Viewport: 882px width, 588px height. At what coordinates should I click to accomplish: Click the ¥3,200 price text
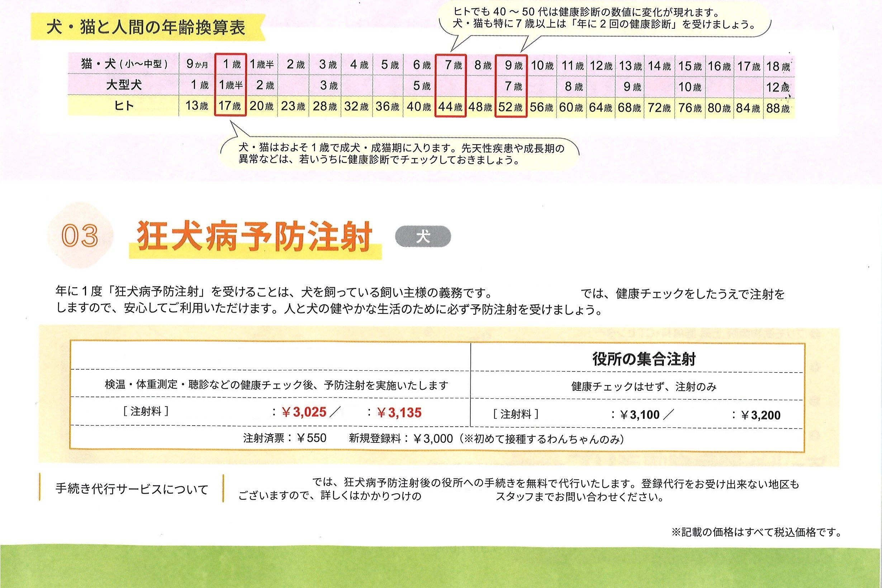(761, 415)
